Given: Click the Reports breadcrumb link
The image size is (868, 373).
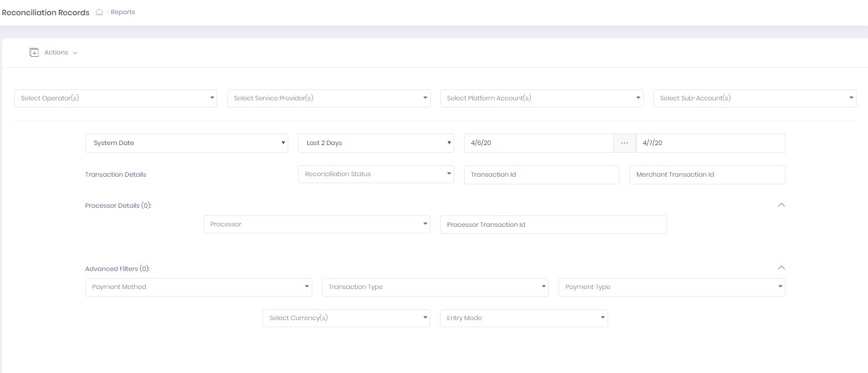Looking at the screenshot, I should coord(123,12).
